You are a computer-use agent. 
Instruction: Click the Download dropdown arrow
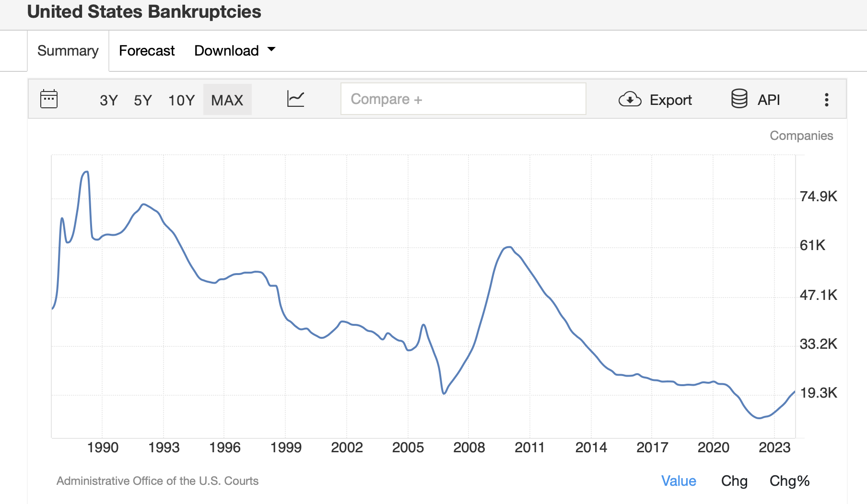coord(271,49)
